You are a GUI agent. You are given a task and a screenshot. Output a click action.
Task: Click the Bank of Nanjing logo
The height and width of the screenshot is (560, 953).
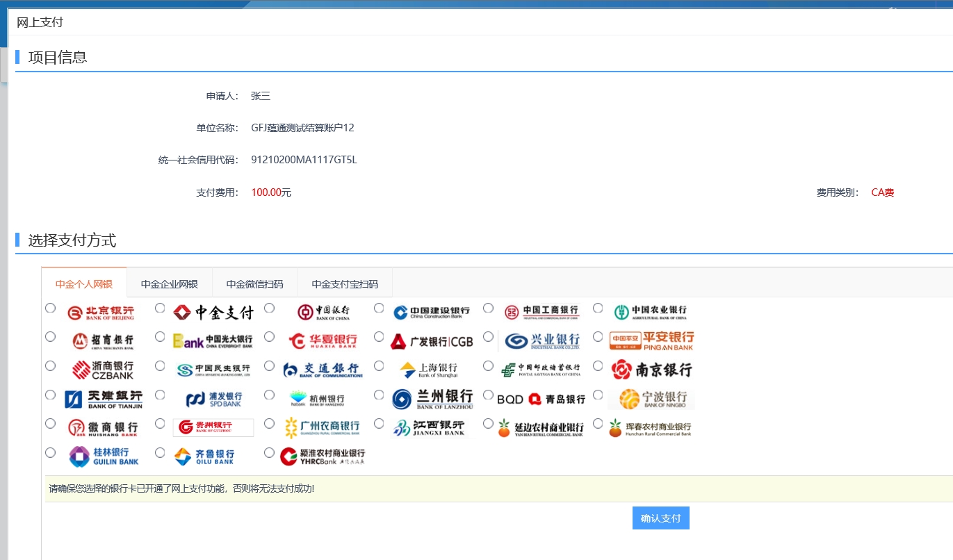651,370
